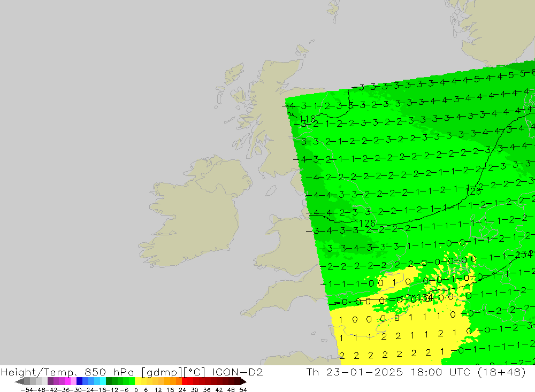
Task: Click the '18:00 UTC' time label
Action: (x=439, y=372)
